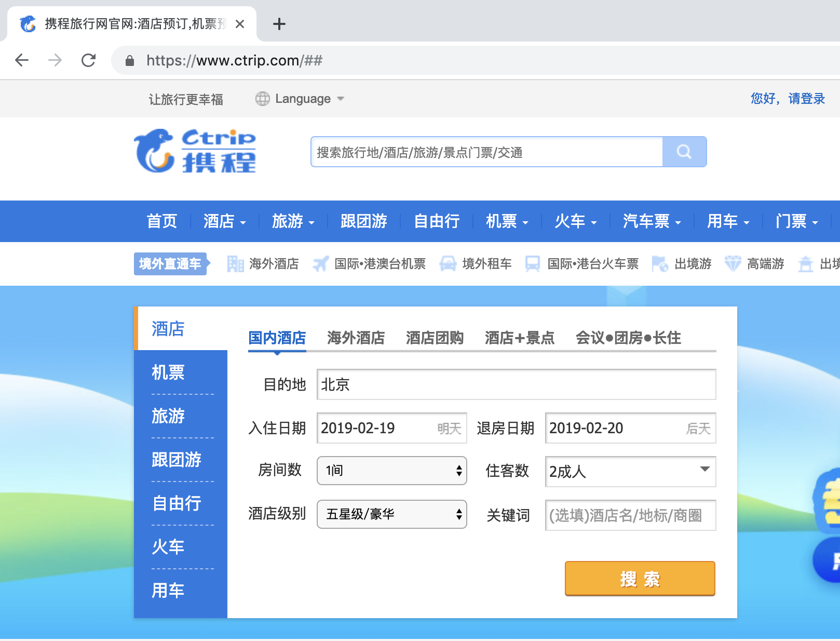
Task: Open the 境外租车 quick link
Action: click(x=487, y=264)
